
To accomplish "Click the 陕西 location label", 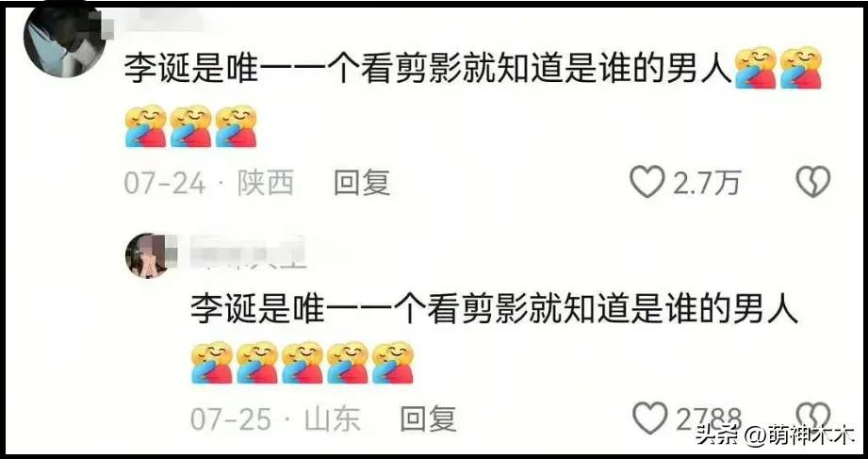I will pyautogui.click(x=266, y=183).
